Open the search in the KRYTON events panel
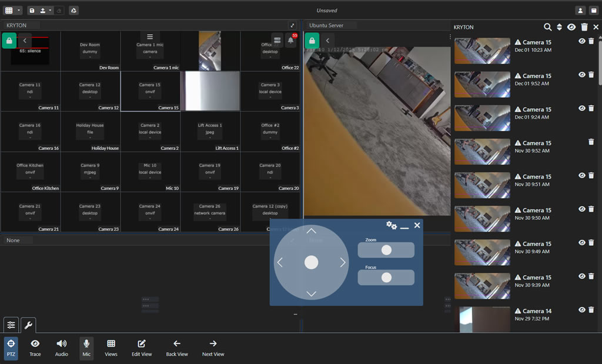 tap(547, 27)
